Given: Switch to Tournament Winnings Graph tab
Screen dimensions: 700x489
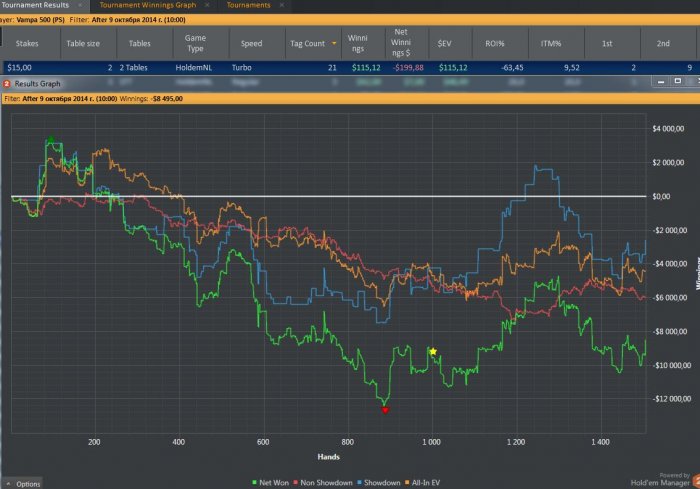Looking at the screenshot, I should pos(147,5).
